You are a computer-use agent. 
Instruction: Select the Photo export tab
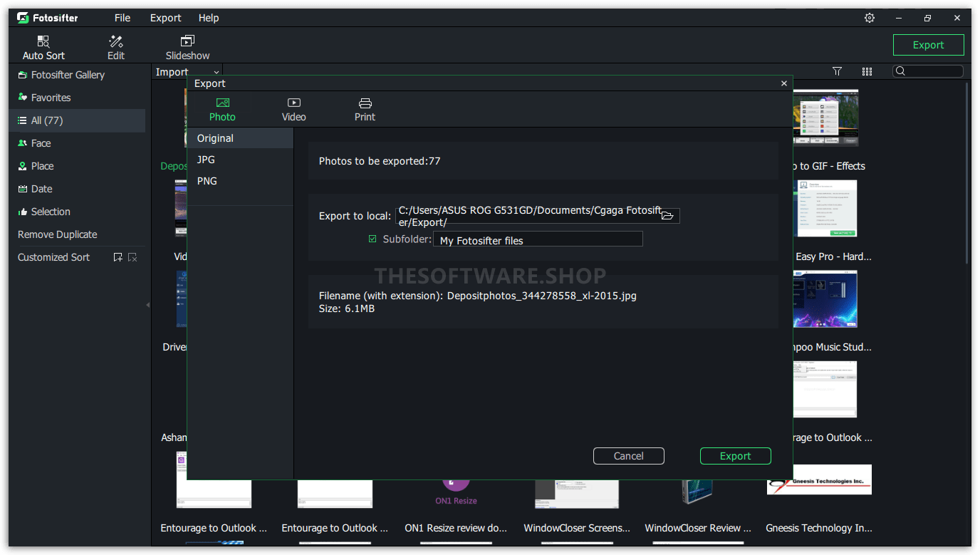(222, 110)
